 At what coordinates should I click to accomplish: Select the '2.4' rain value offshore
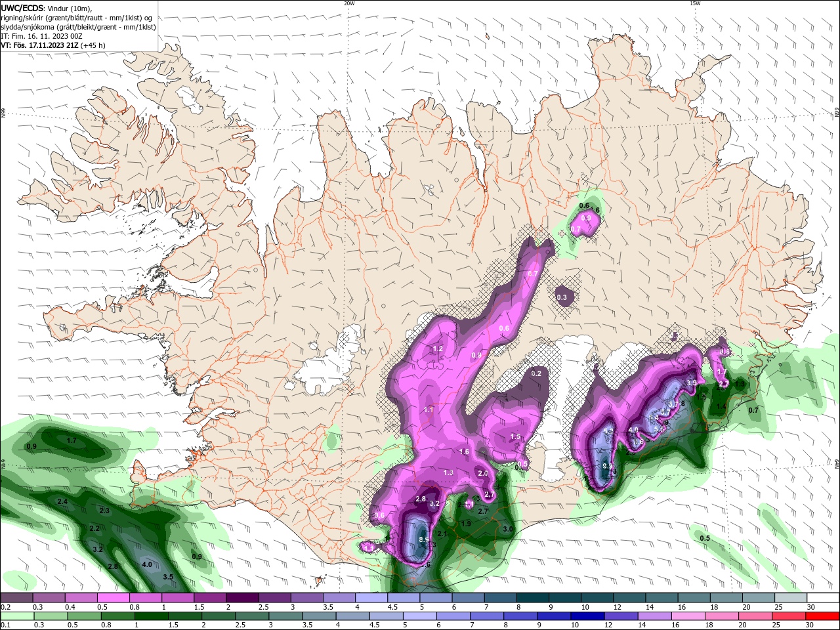pyautogui.click(x=63, y=501)
